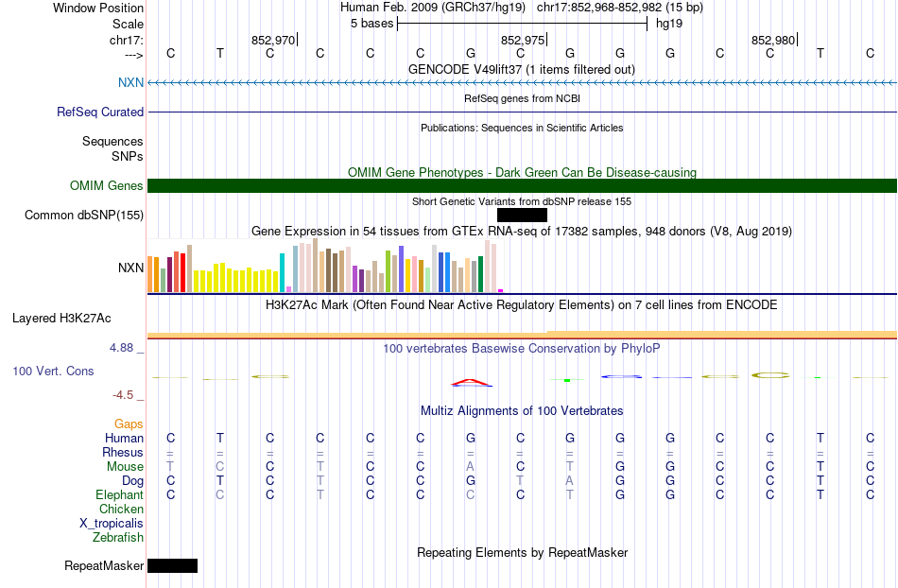Click the Basewise Conservation by PhyloP title

pos(522,348)
